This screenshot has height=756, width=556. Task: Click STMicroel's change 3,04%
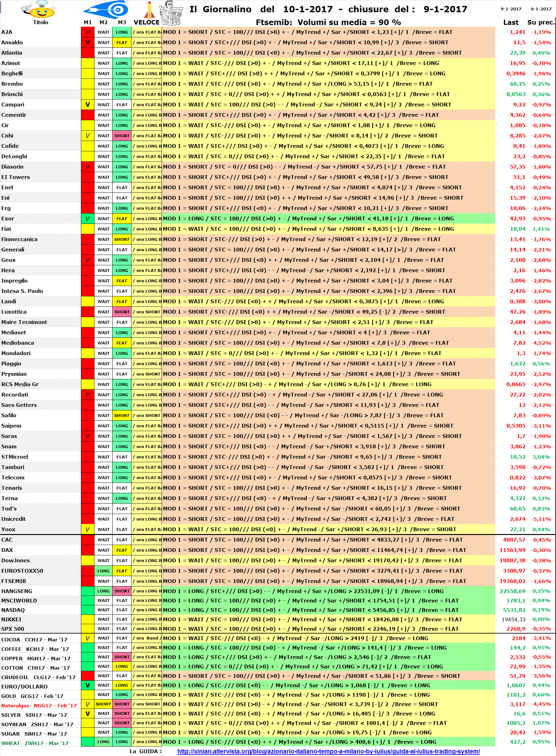tap(541, 457)
